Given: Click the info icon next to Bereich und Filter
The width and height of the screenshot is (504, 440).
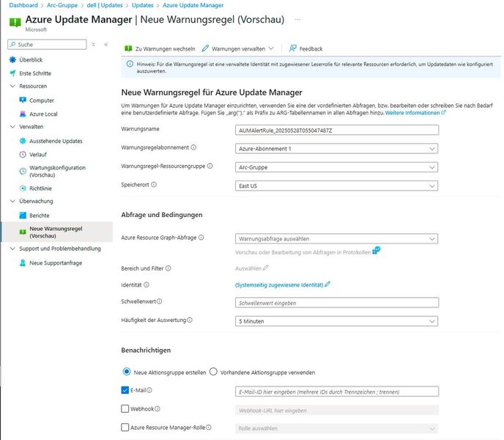Looking at the screenshot, I should (x=168, y=268).
